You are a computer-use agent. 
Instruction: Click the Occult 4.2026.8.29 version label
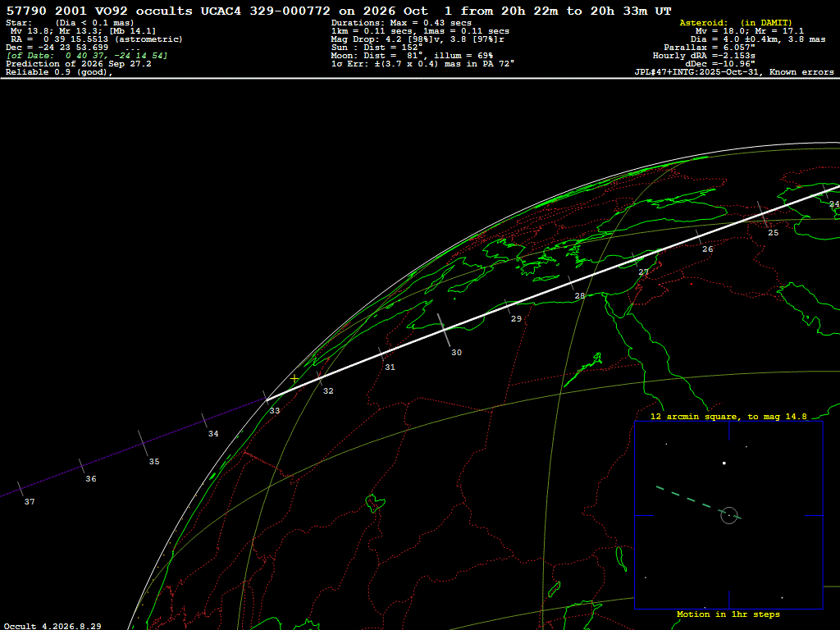[x=52, y=626]
